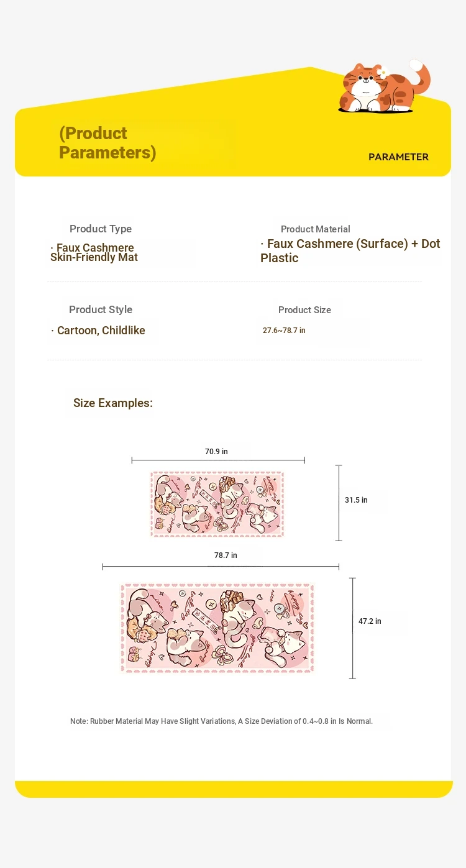Screen dimensions: 466x868
Task: Click the 78.7 in width measurement
Action: click(226, 555)
